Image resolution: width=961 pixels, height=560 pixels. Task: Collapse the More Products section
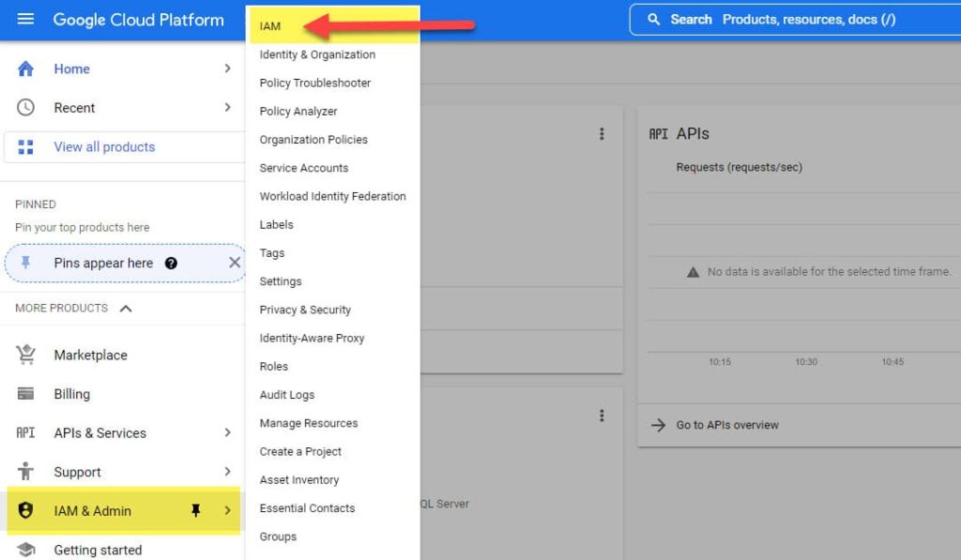click(x=126, y=308)
